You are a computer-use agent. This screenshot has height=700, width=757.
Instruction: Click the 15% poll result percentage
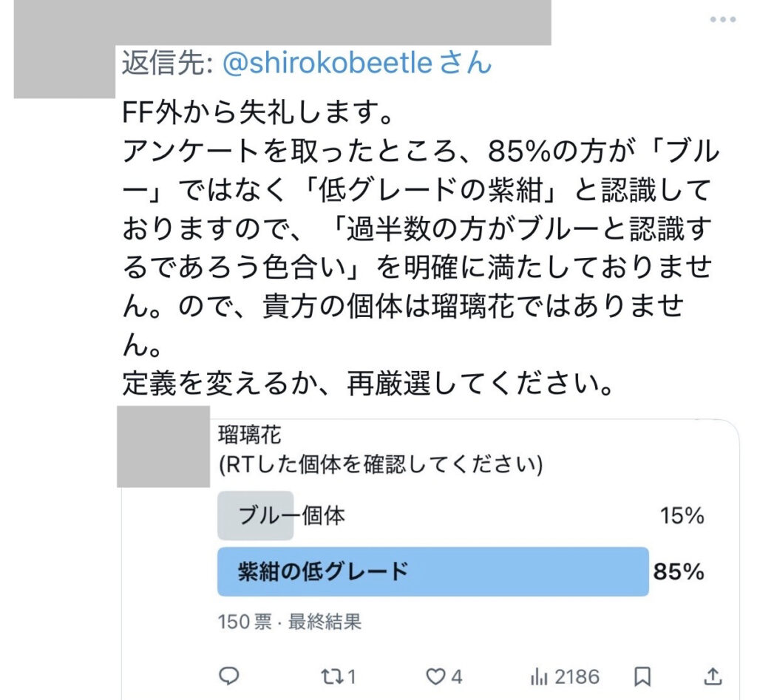pyautogui.click(x=682, y=516)
